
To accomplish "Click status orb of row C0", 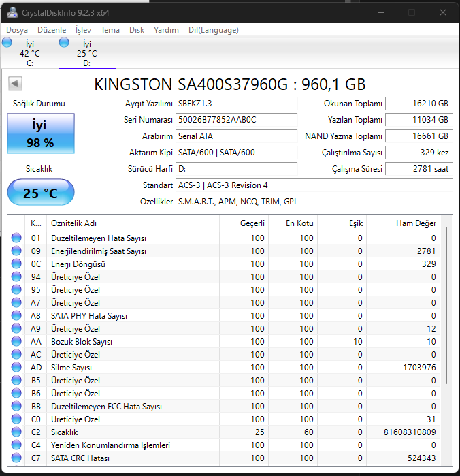I will click(16, 419).
